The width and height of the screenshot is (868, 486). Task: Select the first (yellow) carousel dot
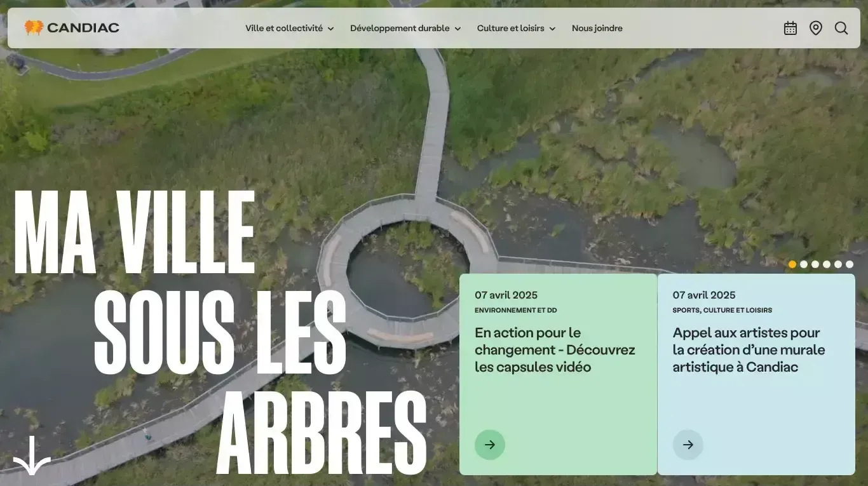coord(792,264)
